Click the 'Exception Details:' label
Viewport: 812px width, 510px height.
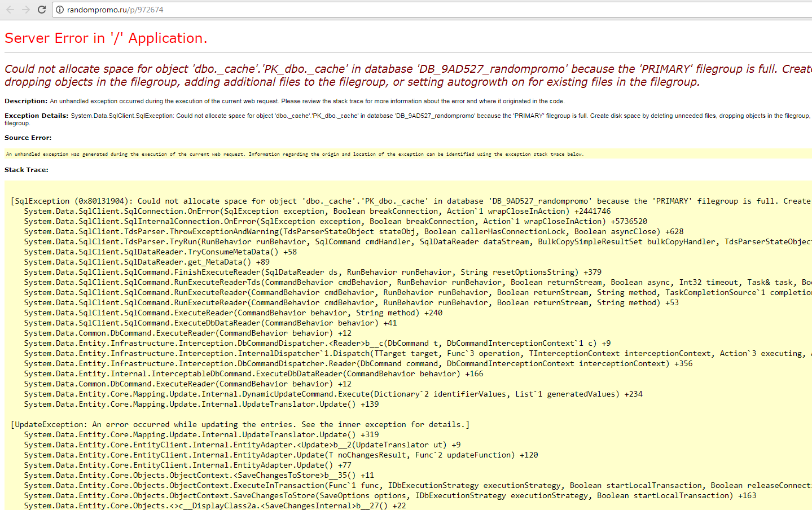pyautogui.click(x=36, y=116)
